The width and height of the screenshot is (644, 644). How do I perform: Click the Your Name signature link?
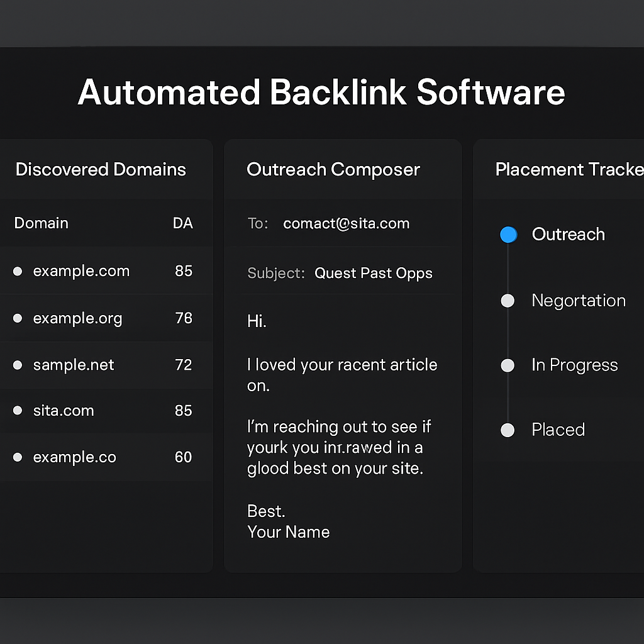coord(289,531)
